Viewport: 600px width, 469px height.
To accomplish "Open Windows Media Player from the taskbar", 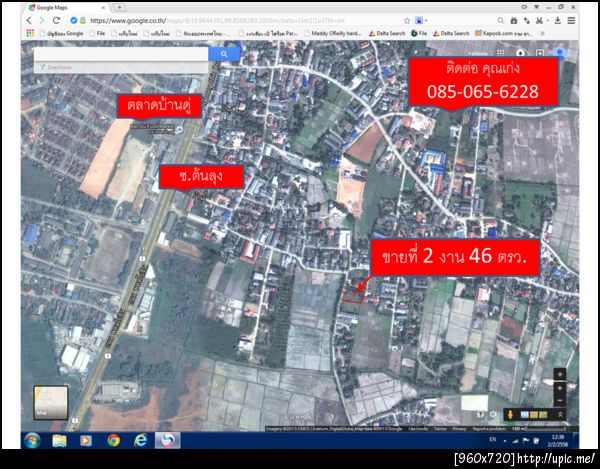I will [86, 441].
